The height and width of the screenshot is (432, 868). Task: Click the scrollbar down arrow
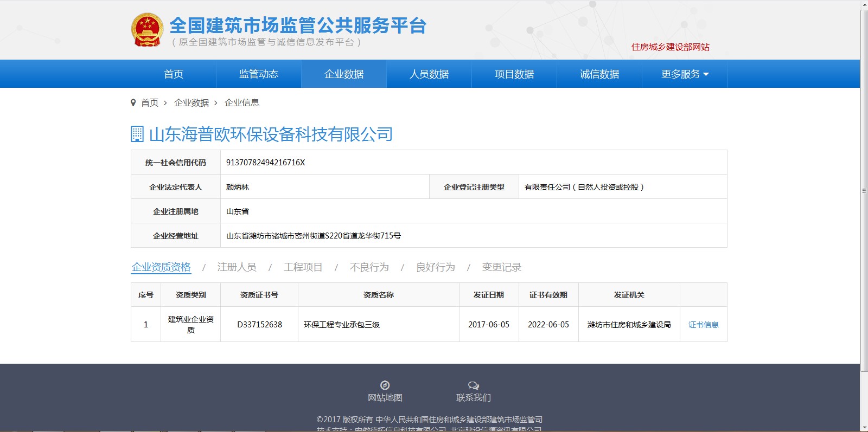click(864, 428)
